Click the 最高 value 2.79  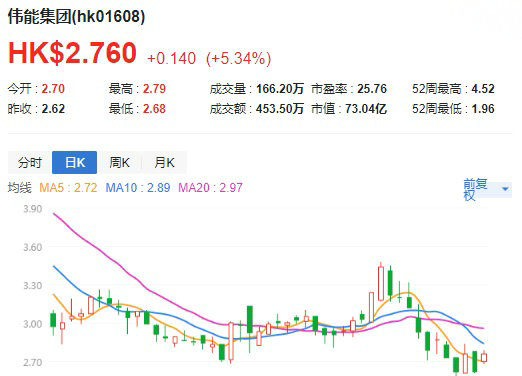click(x=154, y=89)
